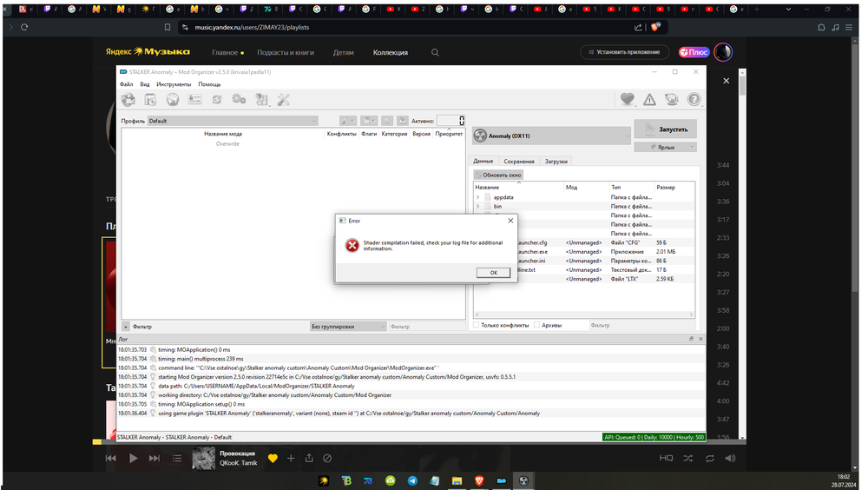Open the list options wrench dropdown
The width and height of the screenshot is (868, 490).
348,120
